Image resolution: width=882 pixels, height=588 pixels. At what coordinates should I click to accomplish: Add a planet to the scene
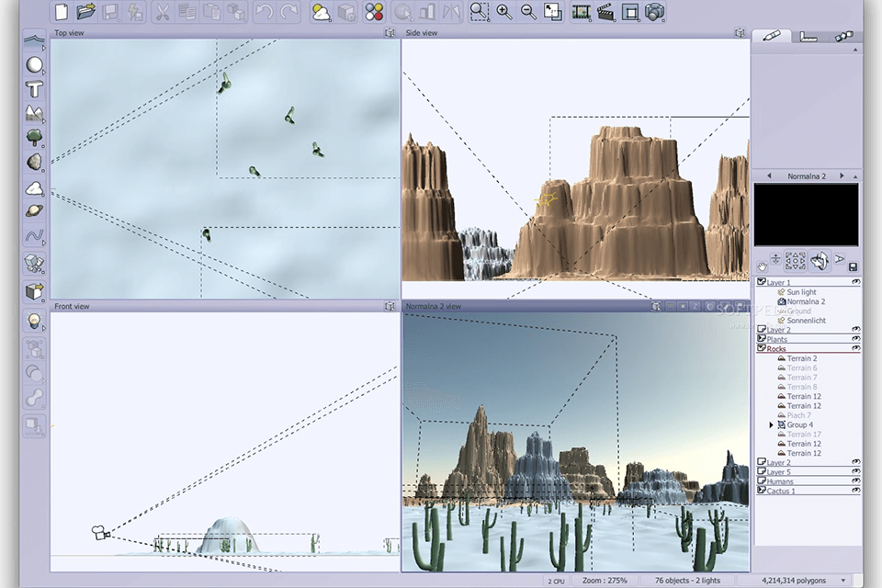pos(34,210)
